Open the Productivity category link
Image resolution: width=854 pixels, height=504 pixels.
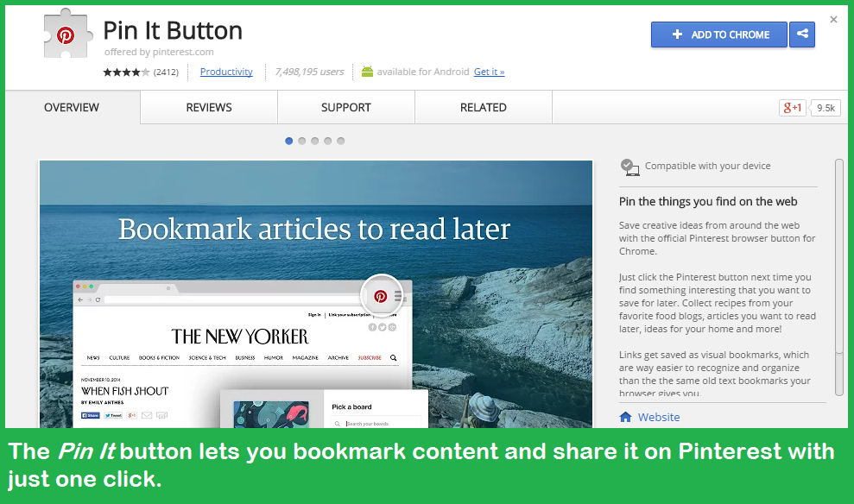(x=226, y=72)
